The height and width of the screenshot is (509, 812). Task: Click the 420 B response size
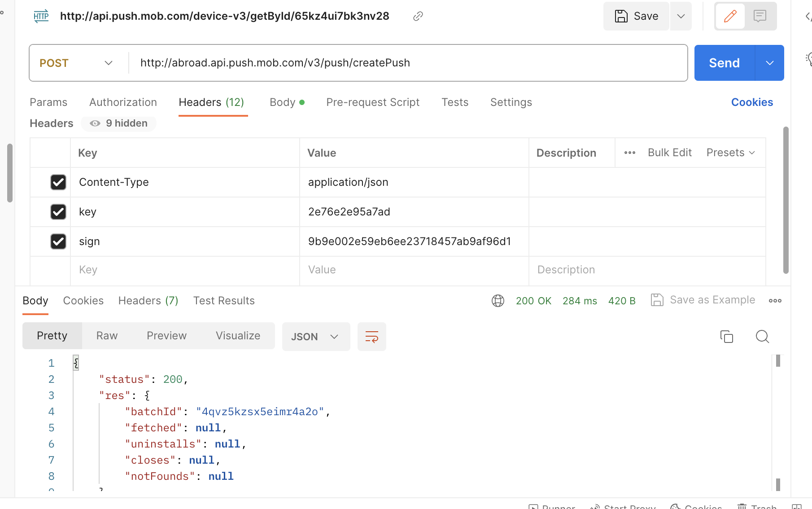tap(622, 301)
